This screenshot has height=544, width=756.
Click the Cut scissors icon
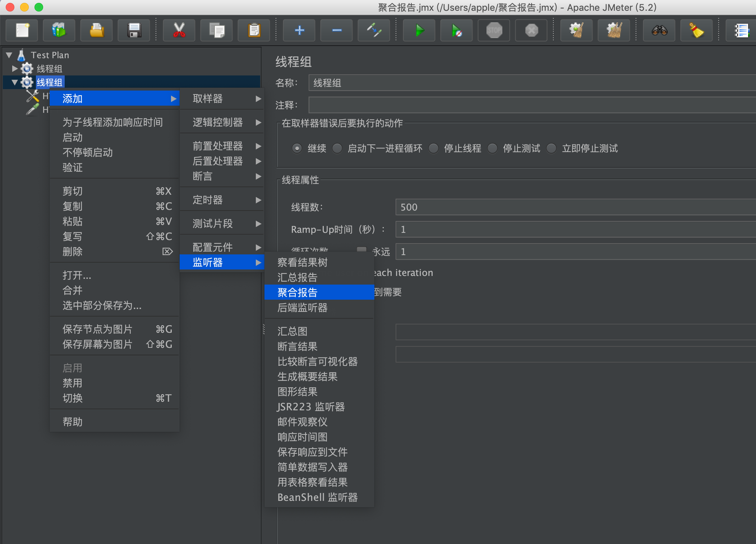(x=179, y=30)
